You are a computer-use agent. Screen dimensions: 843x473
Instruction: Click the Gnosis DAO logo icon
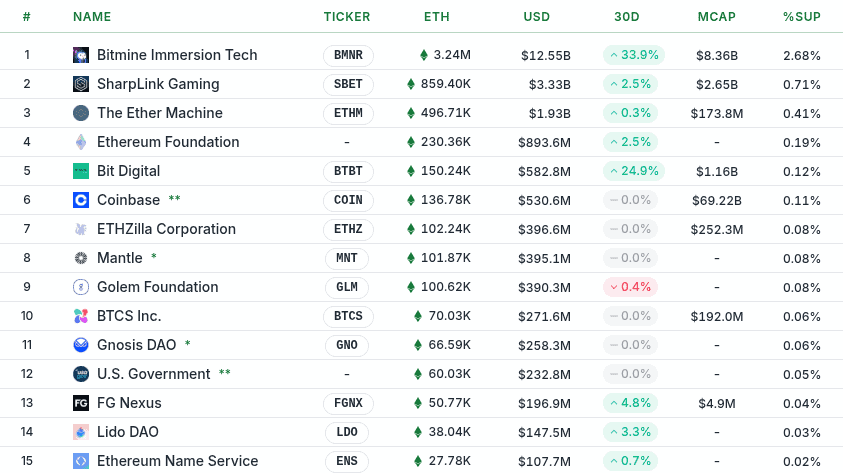(x=81, y=345)
